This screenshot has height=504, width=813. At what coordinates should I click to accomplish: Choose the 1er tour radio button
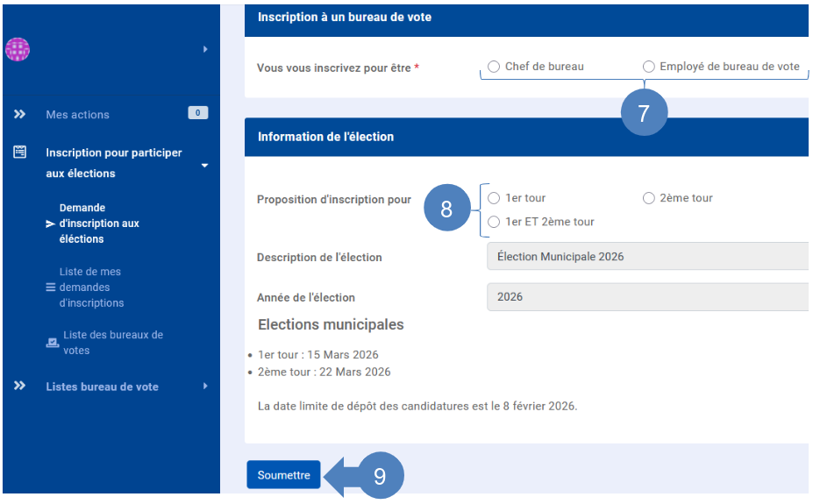[x=494, y=198]
